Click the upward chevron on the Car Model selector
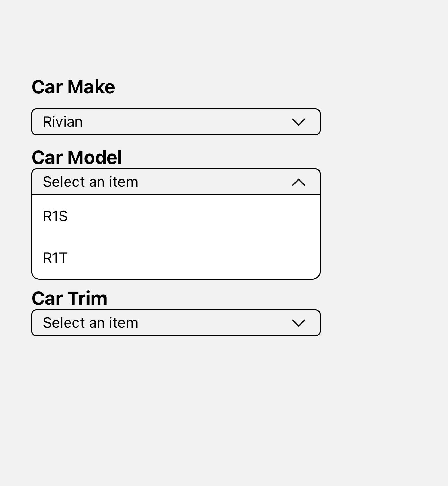Image resolution: width=448 pixels, height=486 pixels. click(x=299, y=182)
